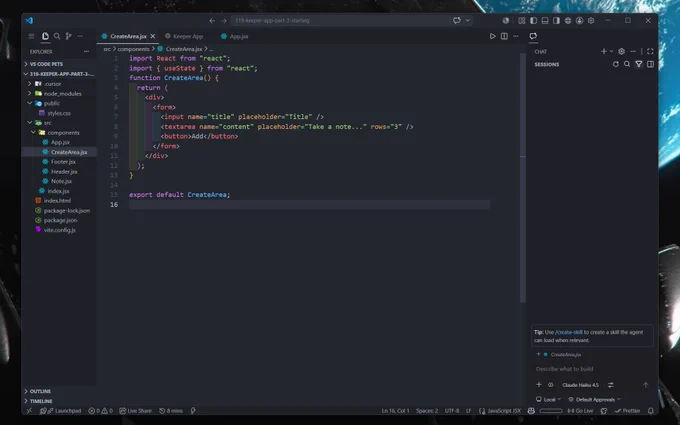Open the dropdown next to title bar chat icon
The image size is (680, 425).
tap(468, 20)
